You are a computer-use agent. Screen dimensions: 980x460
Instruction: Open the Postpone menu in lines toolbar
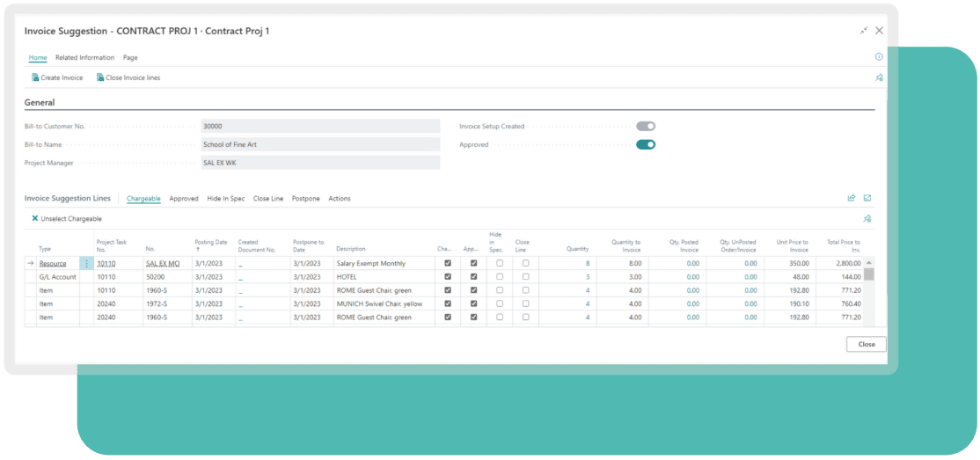pos(305,199)
